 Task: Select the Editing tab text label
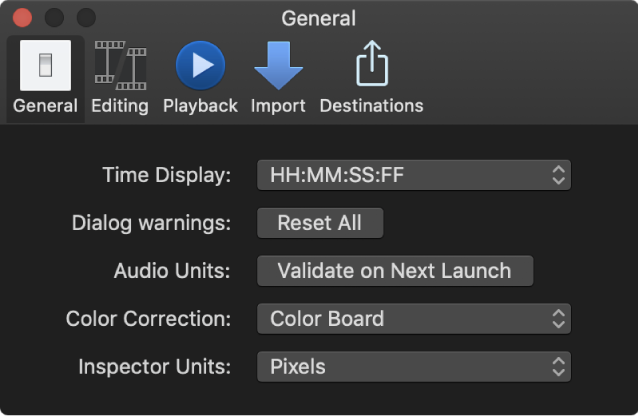[119, 105]
